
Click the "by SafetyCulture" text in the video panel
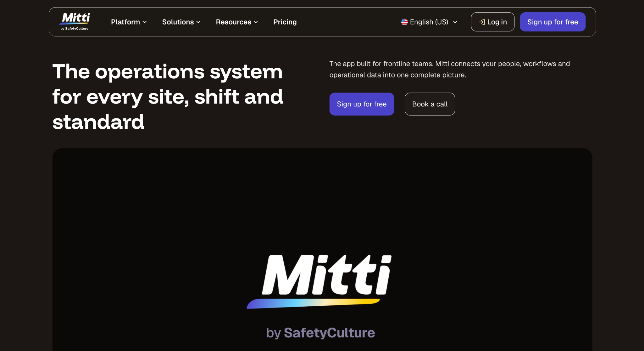(x=320, y=333)
